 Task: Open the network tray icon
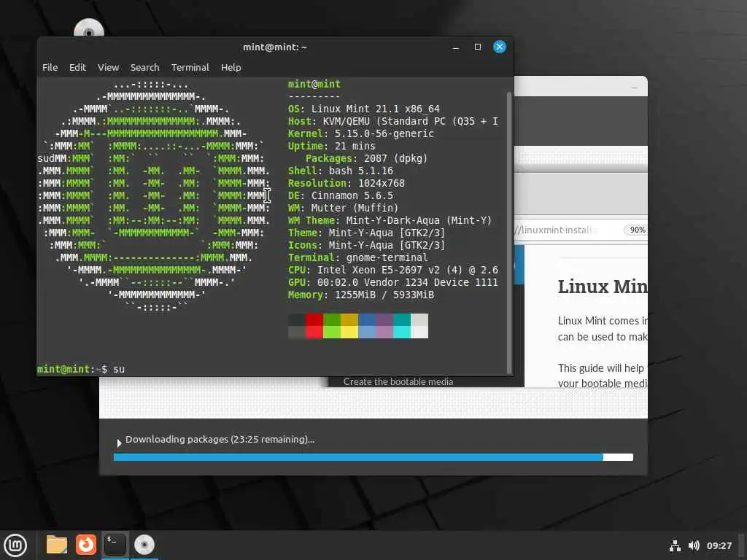(x=675, y=545)
